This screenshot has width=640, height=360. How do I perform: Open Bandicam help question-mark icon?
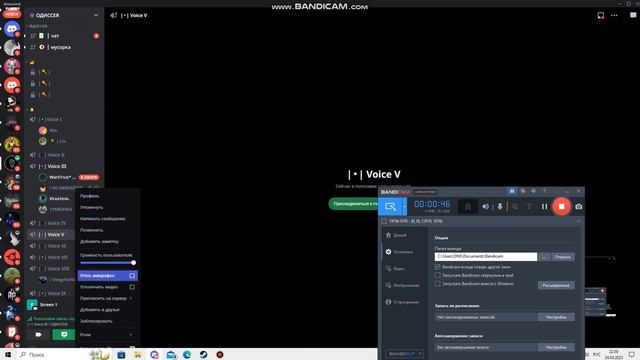(x=544, y=191)
